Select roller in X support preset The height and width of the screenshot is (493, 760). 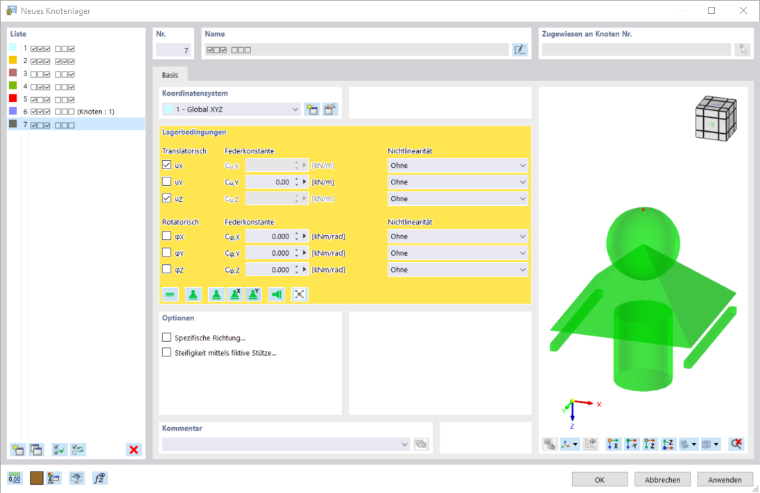coord(235,294)
